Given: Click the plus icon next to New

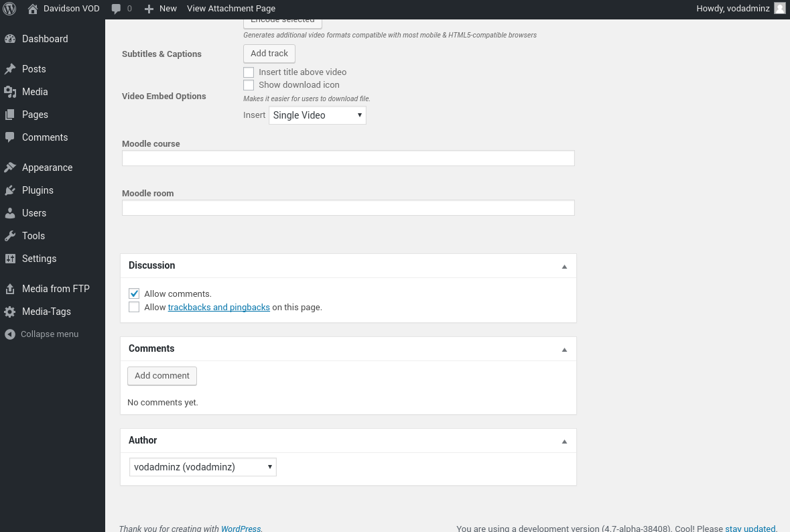Looking at the screenshot, I should [x=149, y=9].
